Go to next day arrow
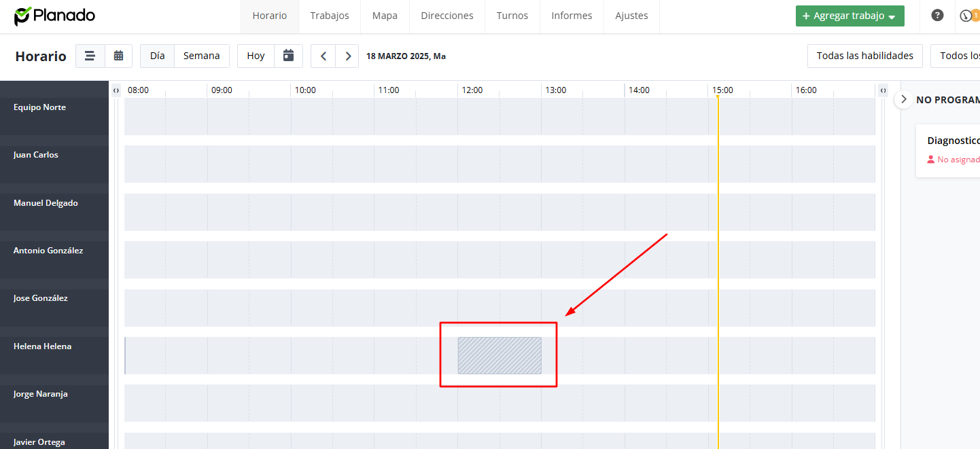Image resolution: width=980 pixels, height=449 pixels. tap(347, 56)
